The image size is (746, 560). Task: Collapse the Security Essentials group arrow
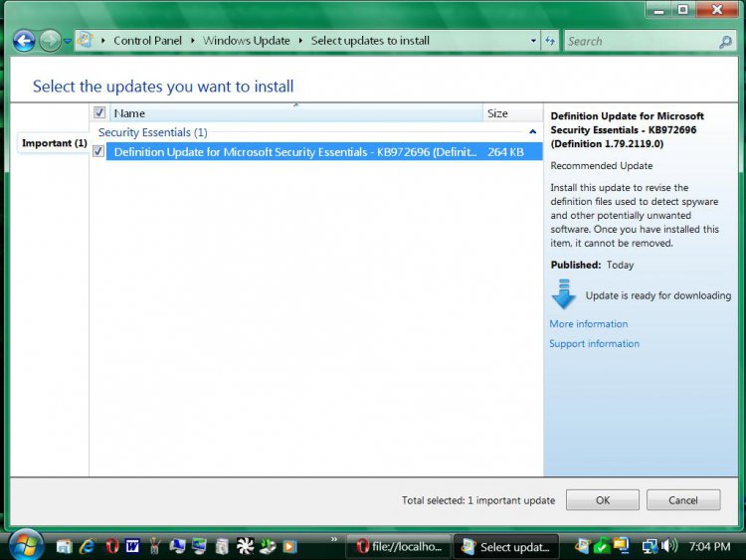(533, 131)
